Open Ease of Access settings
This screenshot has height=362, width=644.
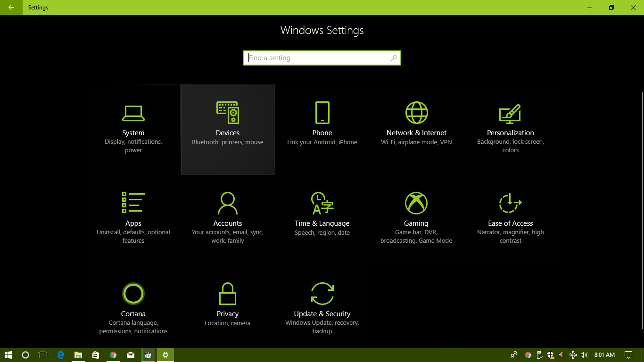tap(511, 220)
